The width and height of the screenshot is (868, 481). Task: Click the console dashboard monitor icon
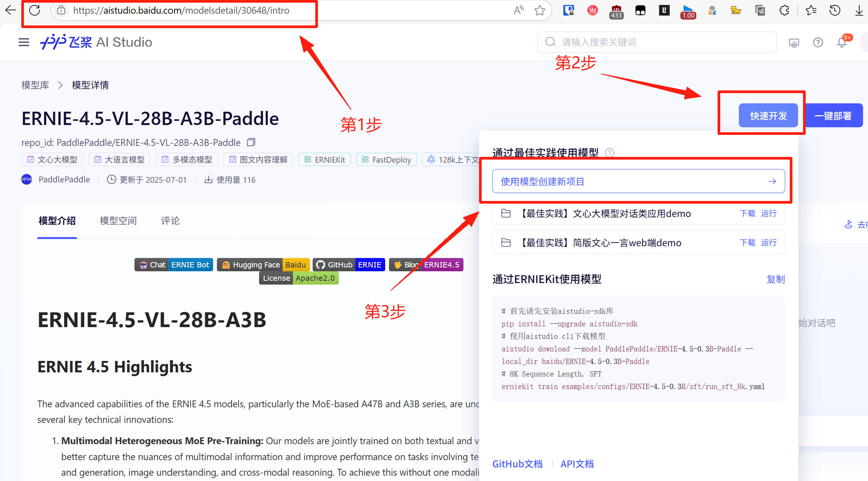[x=794, y=43]
